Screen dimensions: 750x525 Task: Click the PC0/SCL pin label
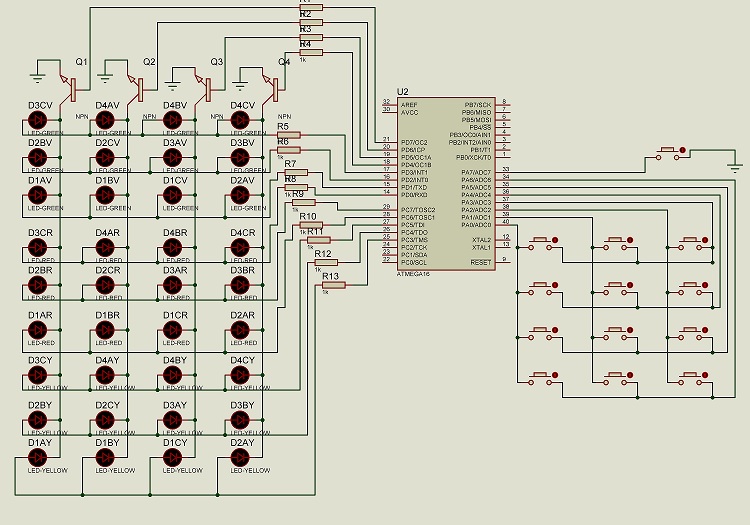[x=414, y=262]
